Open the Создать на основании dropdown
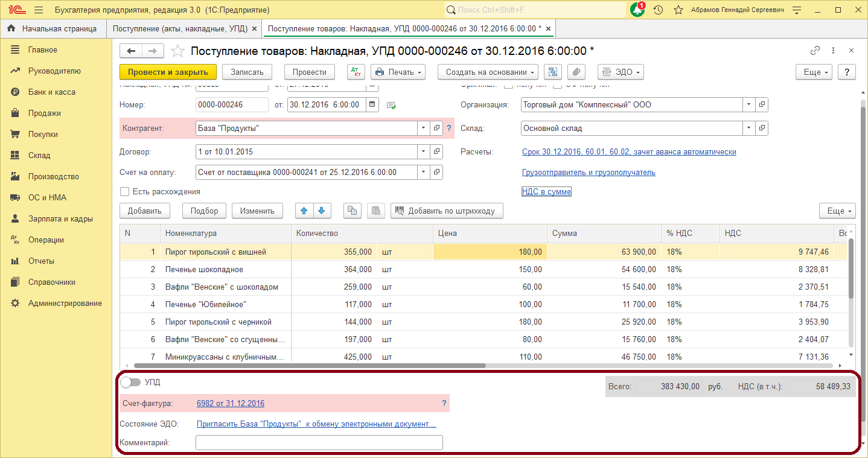The width and height of the screenshot is (868, 458). pos(488,72)
